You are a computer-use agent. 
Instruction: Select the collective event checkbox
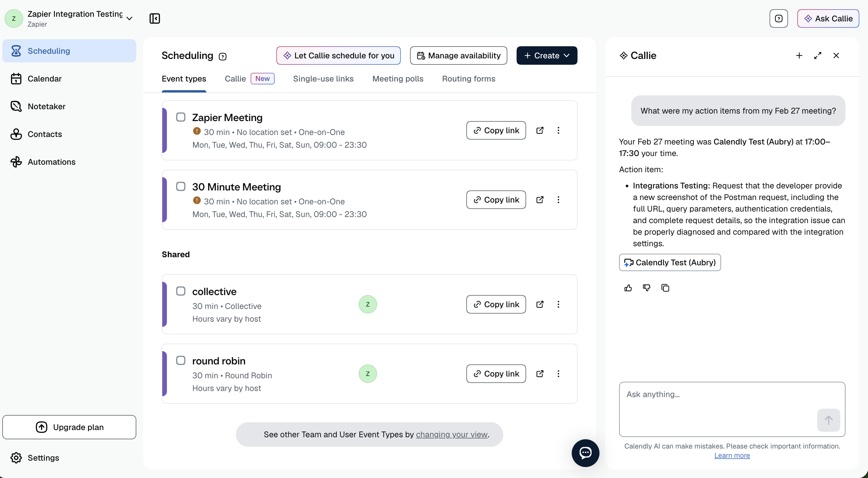click(x=180, y=291)
